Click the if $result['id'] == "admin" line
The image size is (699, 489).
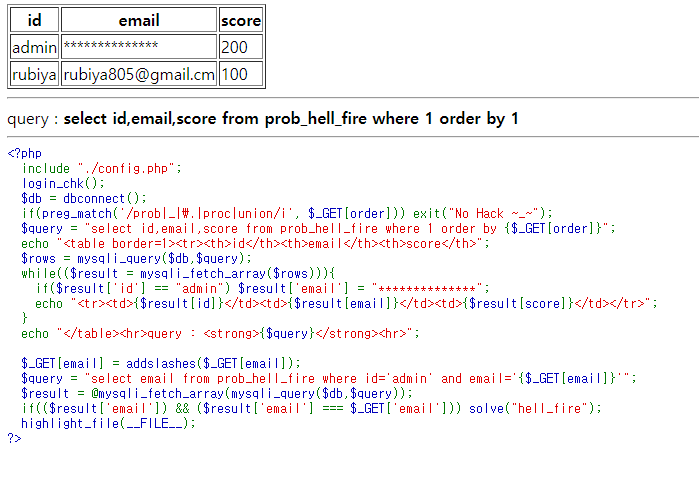tap(263, 288)
